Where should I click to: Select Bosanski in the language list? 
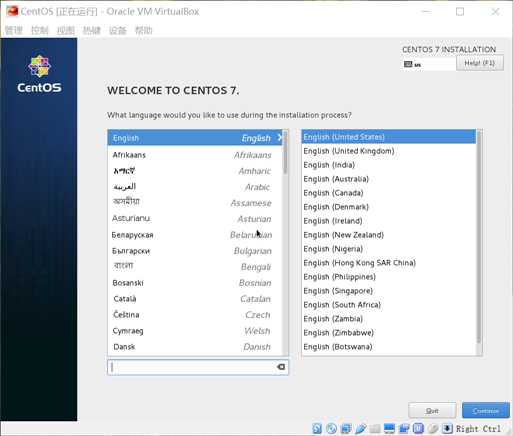tap(195, 283)
